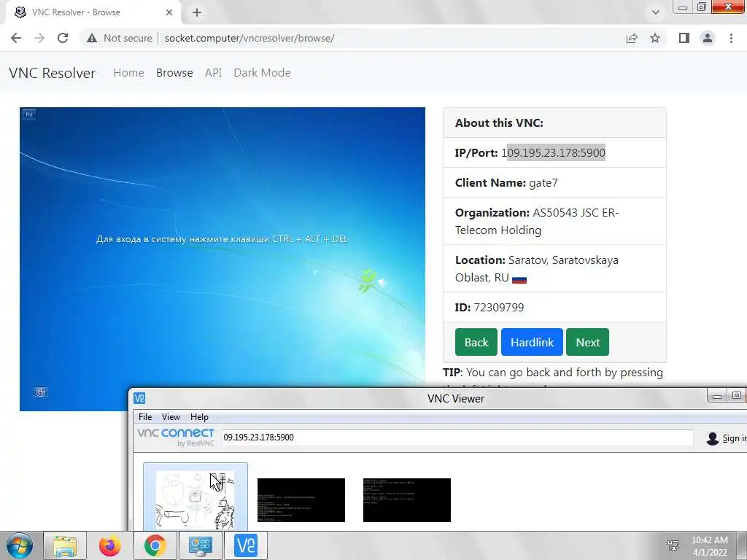Click the Client Name gate7 text
This screenshot has height=560, width=747.
click(506, 183)
